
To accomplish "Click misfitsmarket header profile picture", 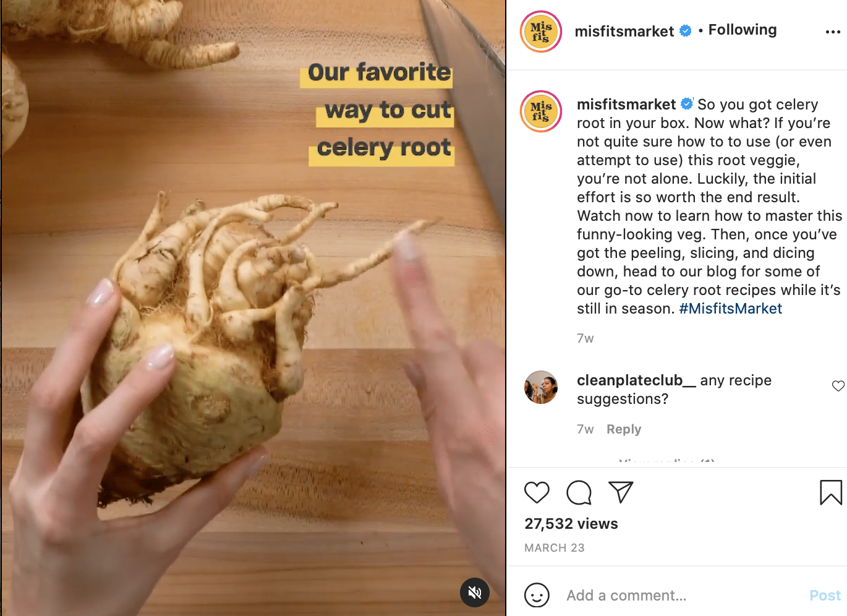I will tap(541, 32).
